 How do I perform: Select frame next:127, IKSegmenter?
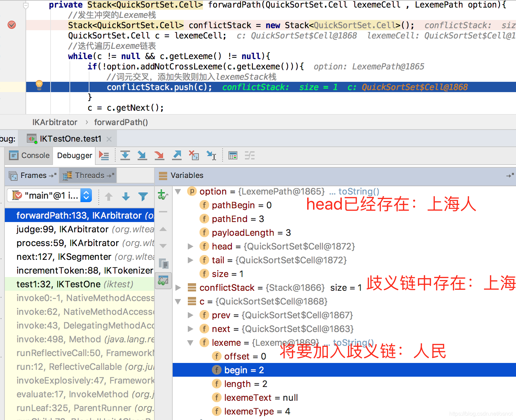coord(79,257)
